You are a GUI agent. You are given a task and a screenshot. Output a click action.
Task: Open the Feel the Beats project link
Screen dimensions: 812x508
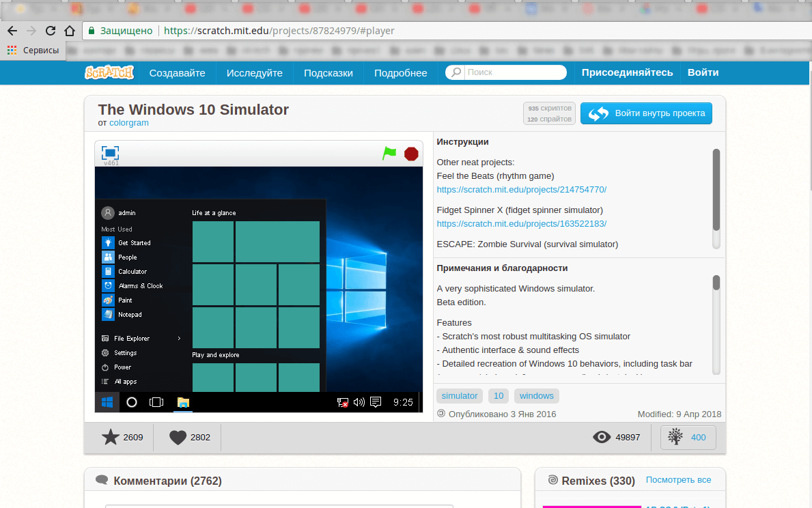522,190
